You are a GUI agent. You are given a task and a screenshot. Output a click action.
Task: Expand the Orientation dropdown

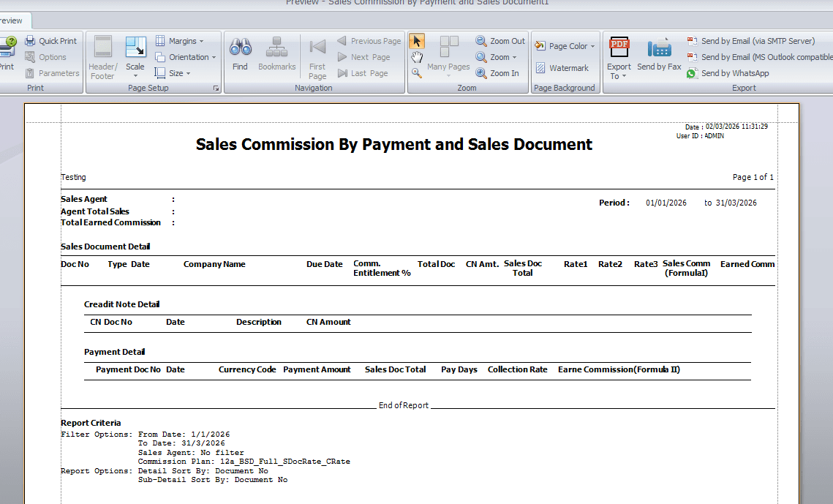(186, 57)
